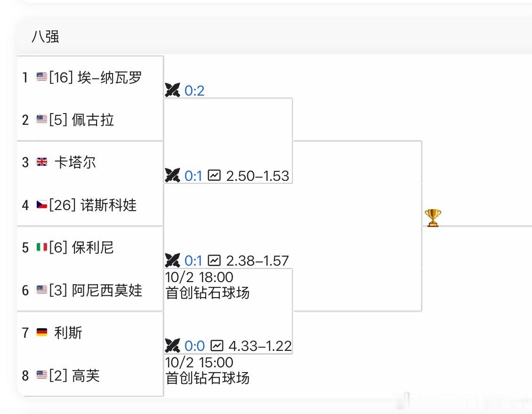532x414 pixels.
Task: Click the champion trophy icon
Action: click(x=433, y=218)
